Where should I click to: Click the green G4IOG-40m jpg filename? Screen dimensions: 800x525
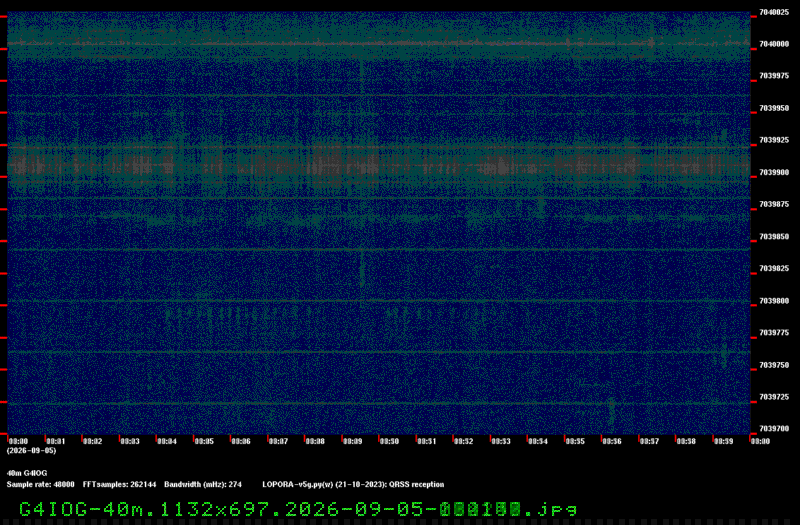pyautogui.click(x=298, y=509)
